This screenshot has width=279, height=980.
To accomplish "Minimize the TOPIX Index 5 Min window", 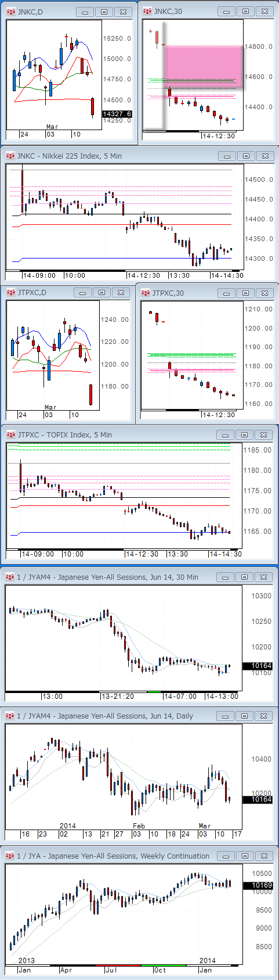I will click(x=226, y=435).
